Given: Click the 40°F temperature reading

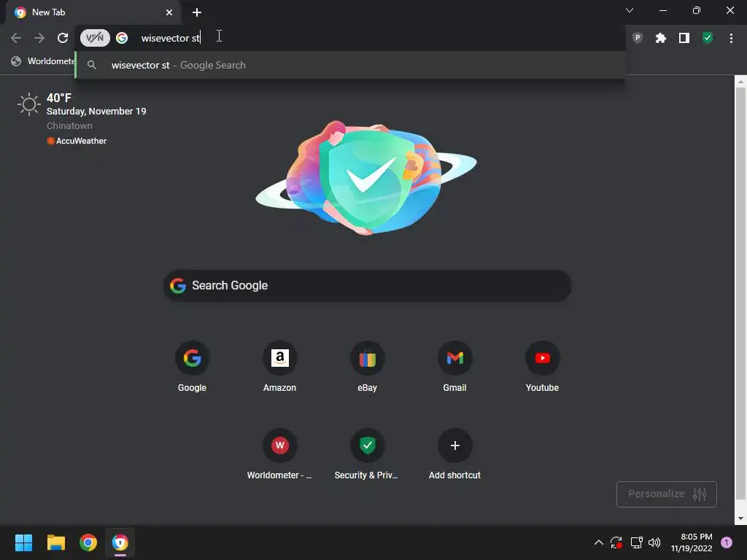Looking at the screenshot, I should click(58, 98).
